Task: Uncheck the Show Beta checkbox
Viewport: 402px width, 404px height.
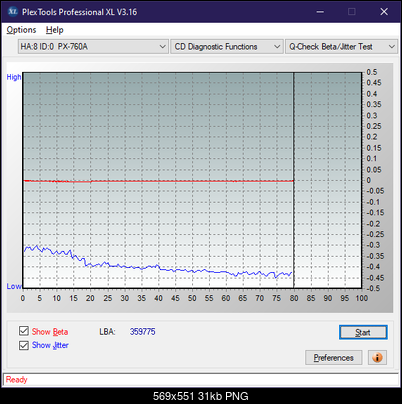Action: (x=24, y=331)
